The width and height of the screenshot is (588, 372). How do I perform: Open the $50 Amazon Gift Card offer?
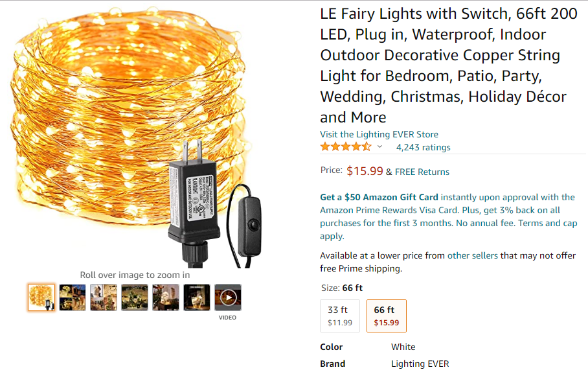(379, 197)
